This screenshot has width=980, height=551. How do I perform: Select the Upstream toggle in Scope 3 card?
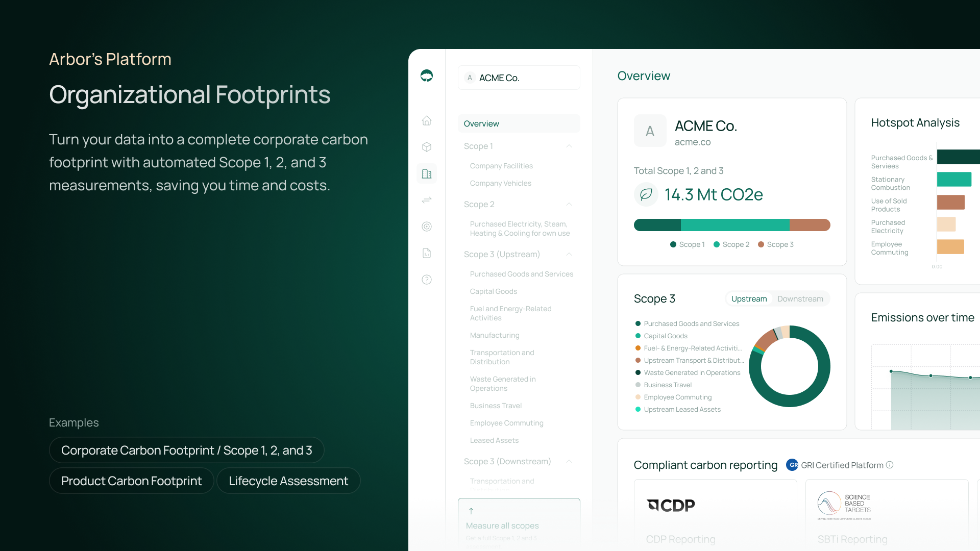click(x=749, y=299)
